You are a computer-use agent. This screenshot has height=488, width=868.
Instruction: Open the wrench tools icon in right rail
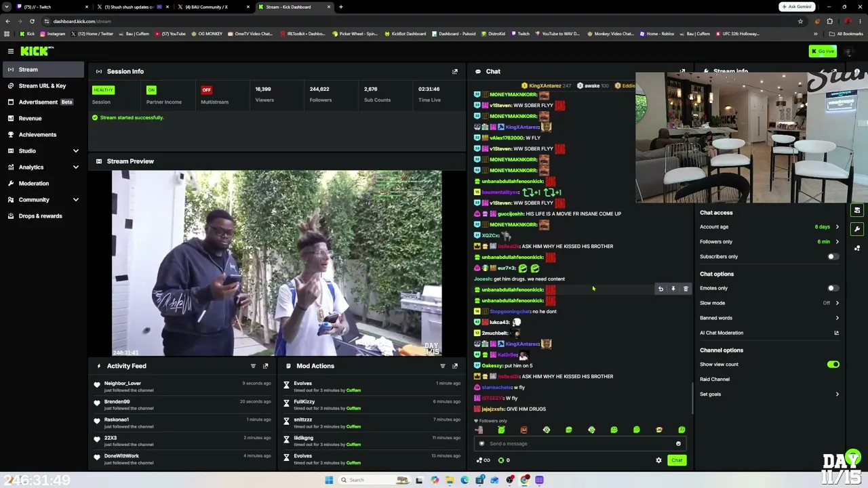(x=857, y=229)
